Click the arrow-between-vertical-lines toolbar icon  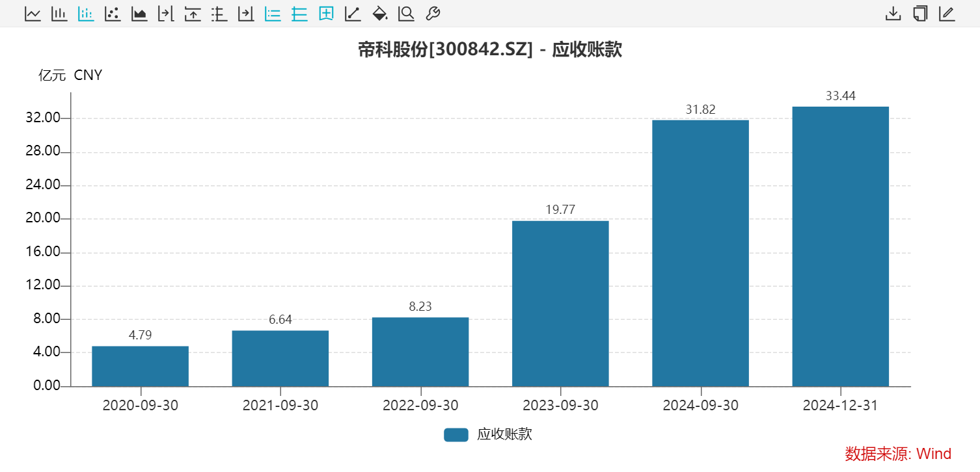166,14
